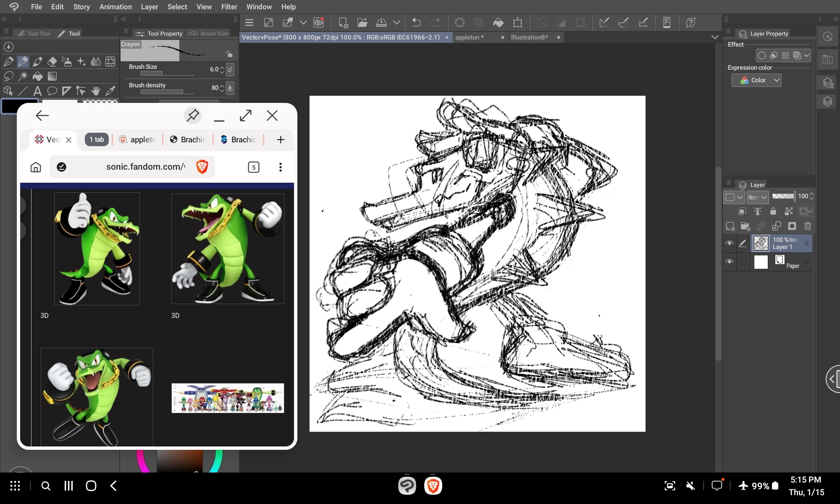This screenshot has width=840, height=504.
Task: Click the sonic.fandom.com address bar
Action: [x=145, y=167]
